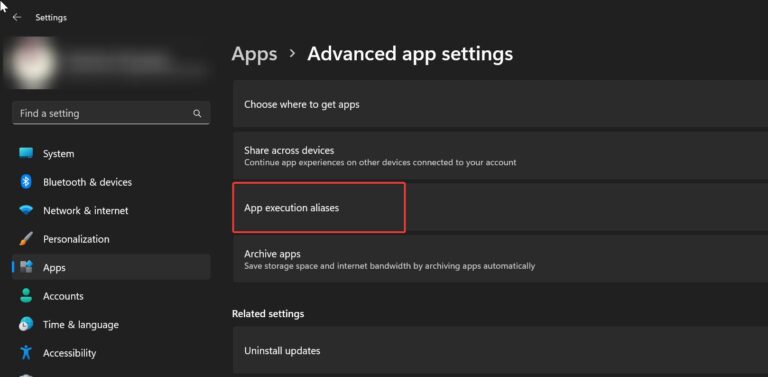Click the back arrow icon
This screenshot has width=768, height=377.
click(17, 17)
